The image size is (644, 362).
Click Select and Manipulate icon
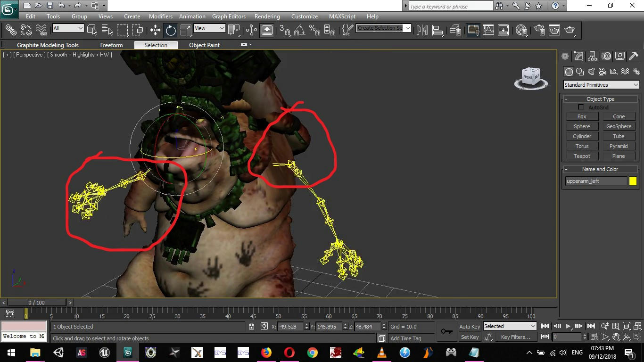pyautogui.click(x=251, y=30)
